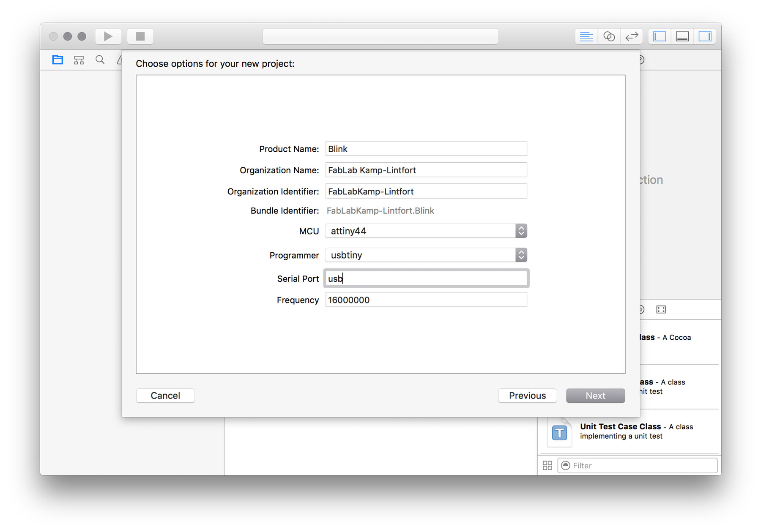The height and width of the screenshot is (532, 761).
Task: Toggle the right Utilities panel
Action: tap(705, 36)
